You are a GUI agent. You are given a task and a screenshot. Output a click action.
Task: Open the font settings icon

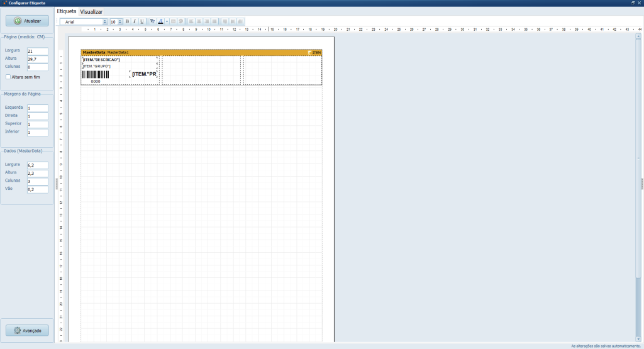pyautogui.click(x=152, y=21)
